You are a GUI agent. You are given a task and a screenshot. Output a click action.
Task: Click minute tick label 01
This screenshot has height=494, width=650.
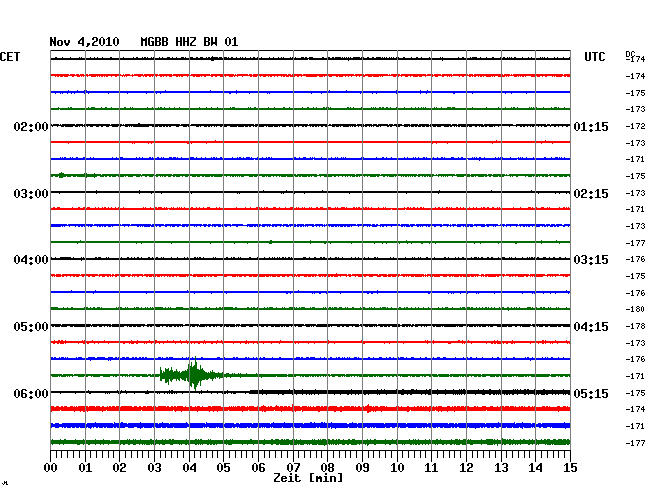pos(85,467)
